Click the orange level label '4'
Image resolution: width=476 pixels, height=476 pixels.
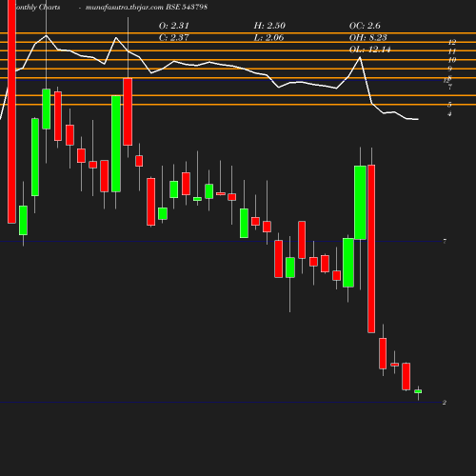449,114
